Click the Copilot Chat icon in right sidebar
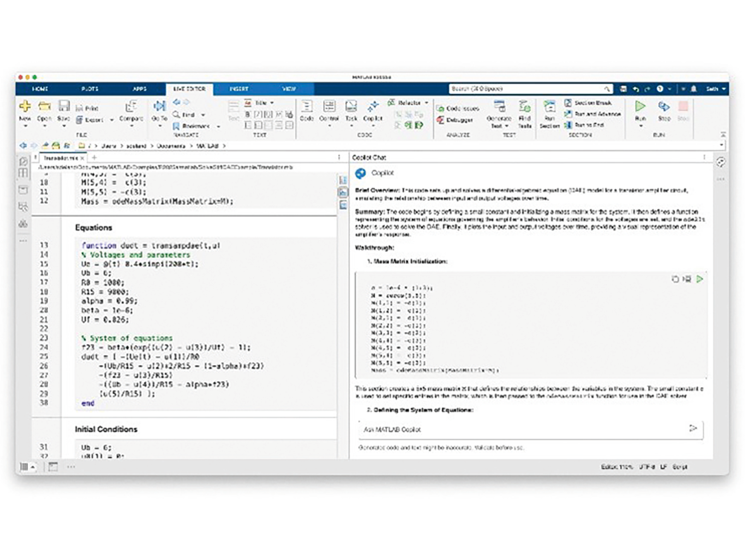 pyautogui.click(x=721, y=162)
